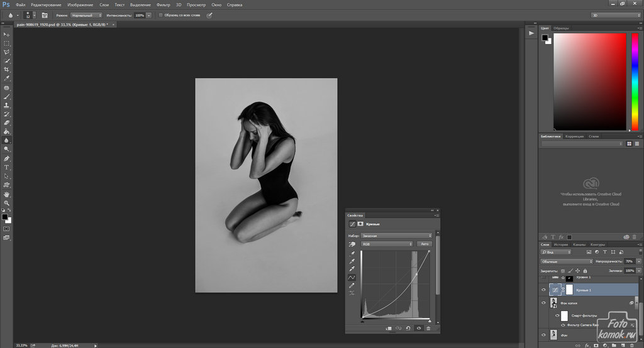The width and height of the screenshot is (644, 348).
Task: Pick the gray point eyedropper in Curves
Action: 352,261
